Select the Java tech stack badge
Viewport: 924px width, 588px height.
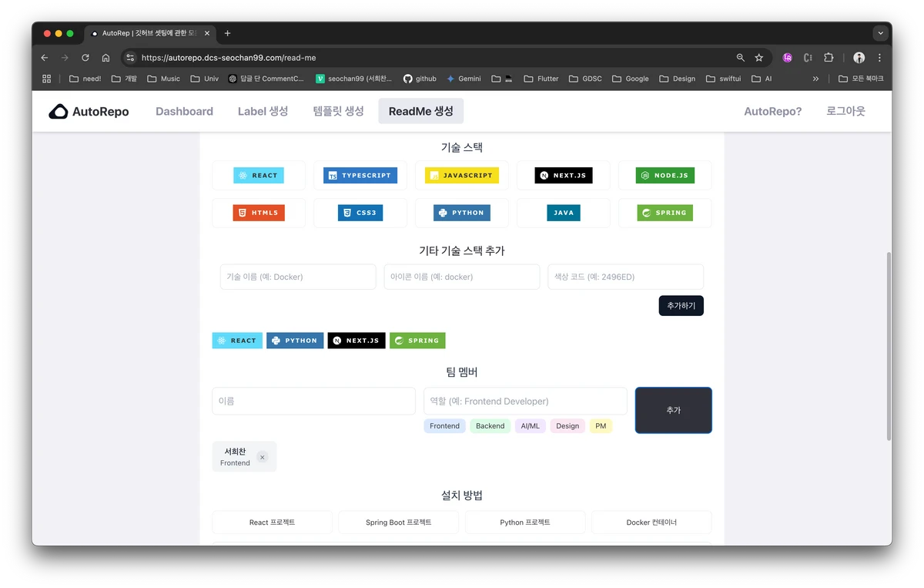click(x=564, y=213)
